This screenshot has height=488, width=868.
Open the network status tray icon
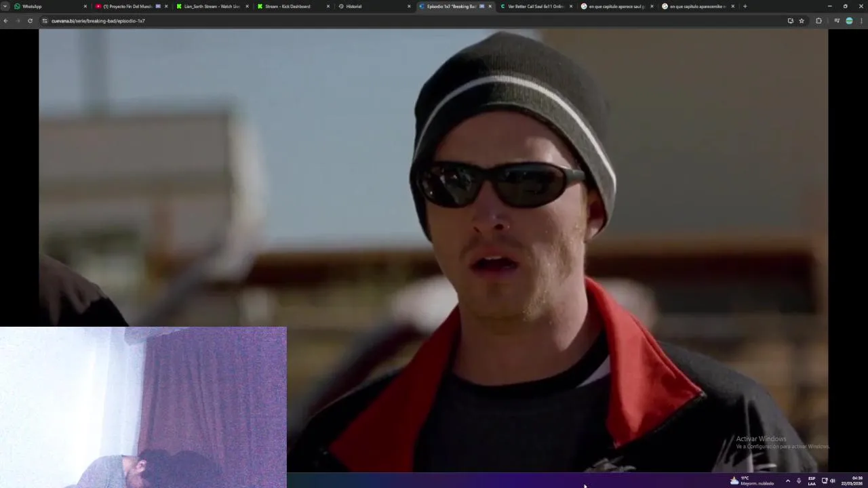[x=825, y=481]
